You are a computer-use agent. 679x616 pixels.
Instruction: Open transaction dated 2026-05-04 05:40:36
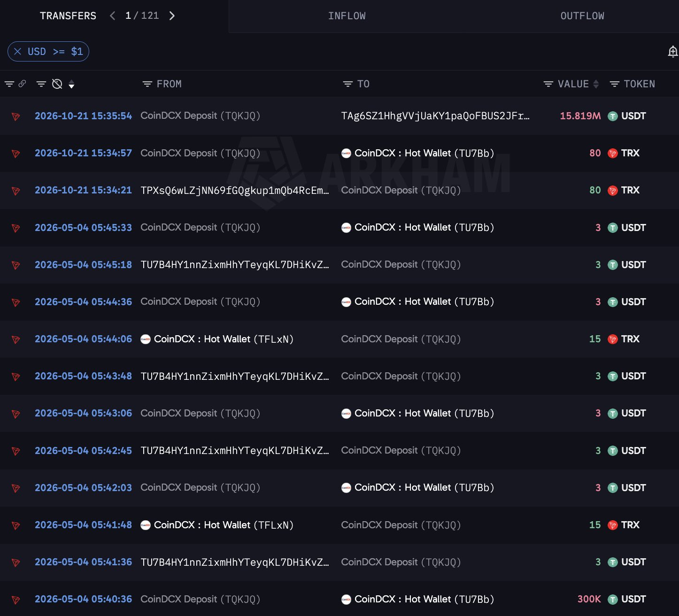tap(84, 599)
